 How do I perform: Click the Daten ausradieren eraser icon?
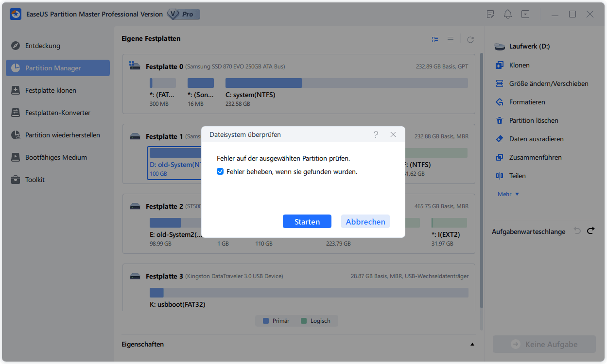click(x=499, y=139)
